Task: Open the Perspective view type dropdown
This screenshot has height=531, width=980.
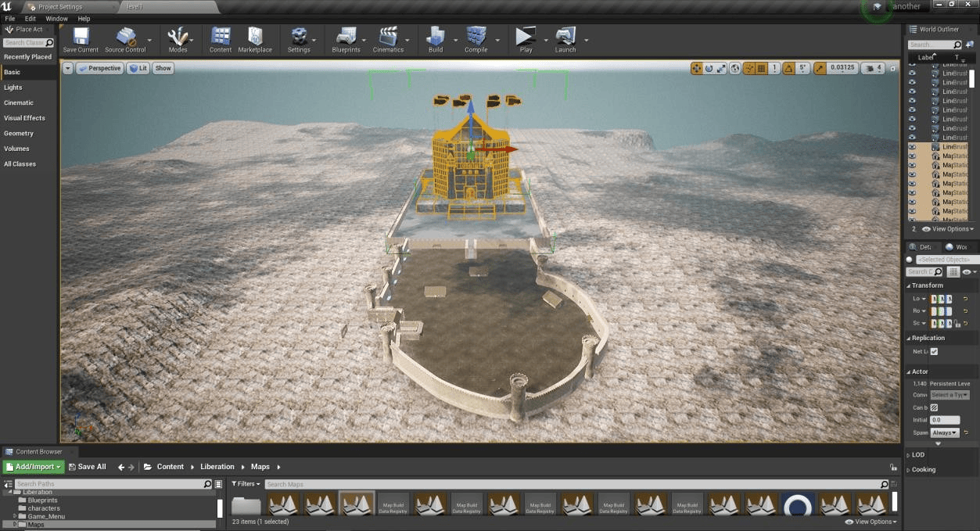Action: 99,68
